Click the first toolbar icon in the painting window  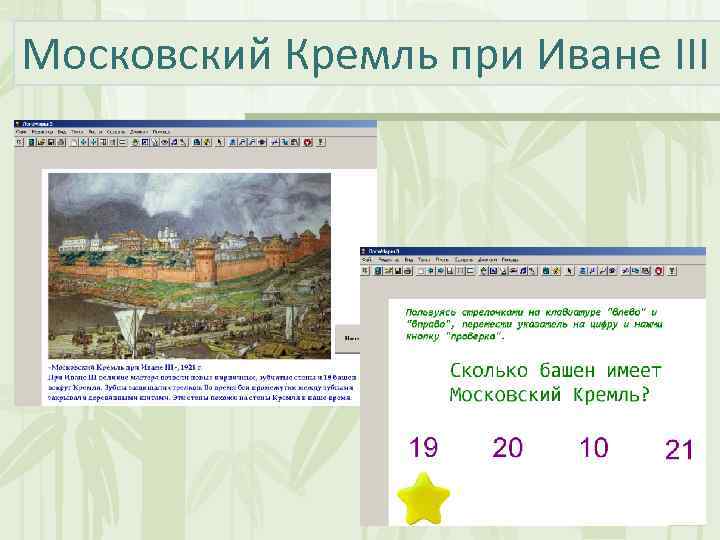tap(19, 142)
